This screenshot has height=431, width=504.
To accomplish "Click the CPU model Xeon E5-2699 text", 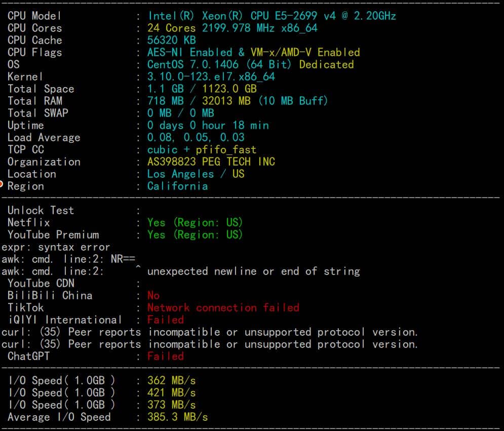I will (272, 16).
